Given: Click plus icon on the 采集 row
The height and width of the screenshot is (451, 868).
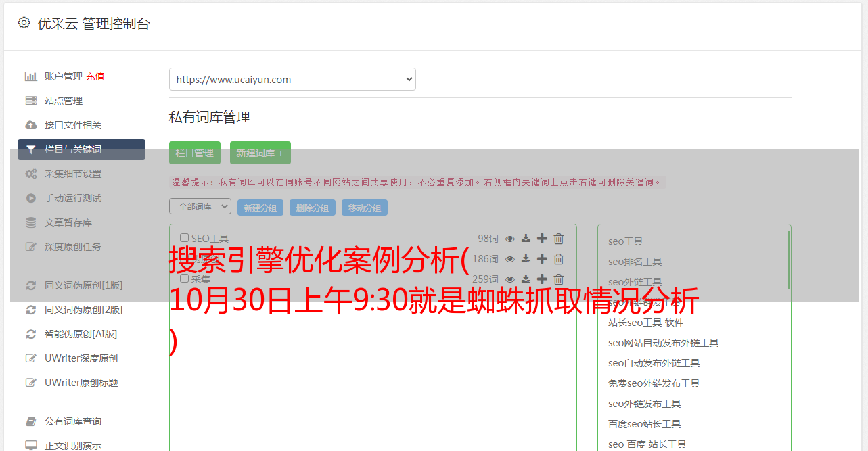Looking at the screenshot, I should tap(542, 279).
